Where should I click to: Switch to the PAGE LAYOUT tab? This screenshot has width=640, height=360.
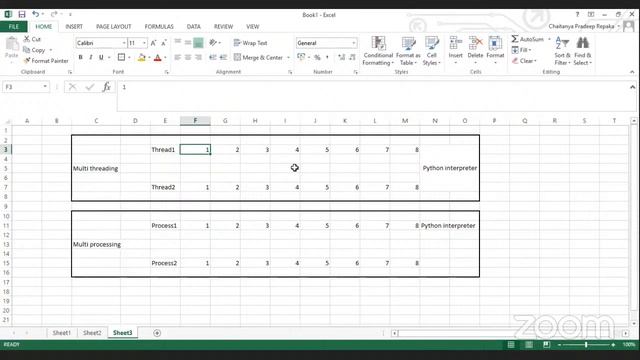pyautogui.click(x=113, y=27)
